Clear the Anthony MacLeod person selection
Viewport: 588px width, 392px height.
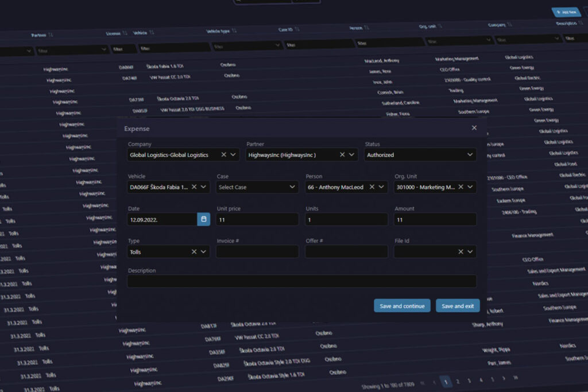click(373, 187)
